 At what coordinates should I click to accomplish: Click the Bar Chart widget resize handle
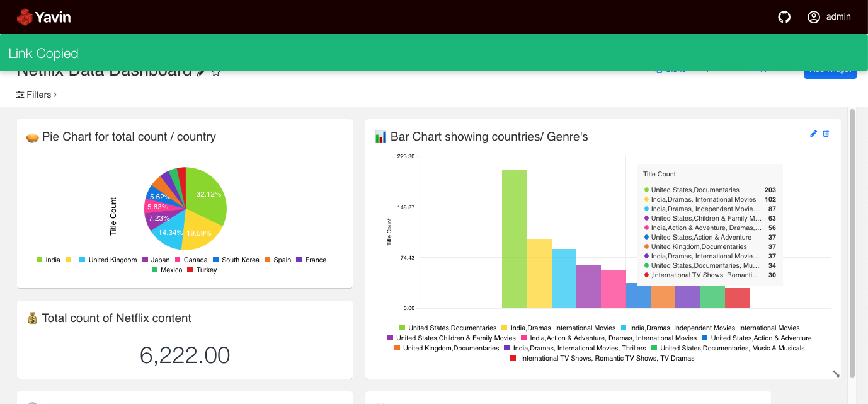836,373
